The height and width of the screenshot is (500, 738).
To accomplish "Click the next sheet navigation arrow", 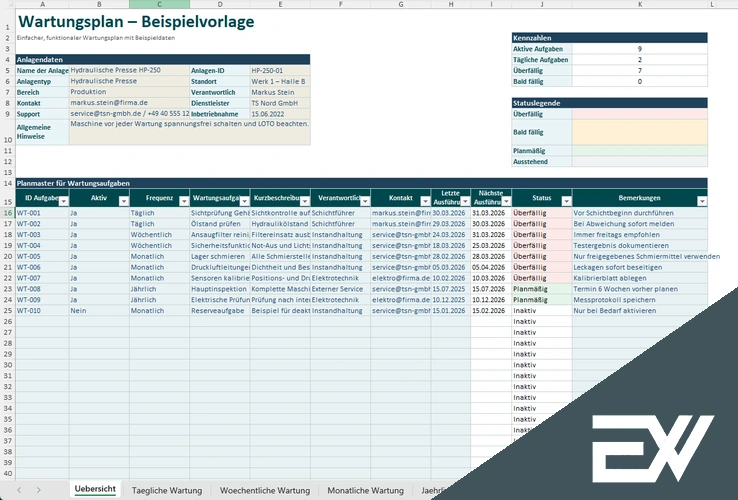I will tap(39, 490).
